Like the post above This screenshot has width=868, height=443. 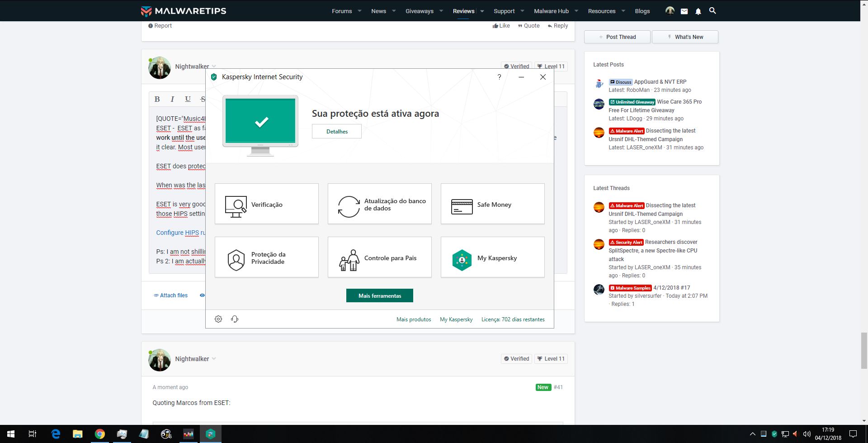coord(501,26)
